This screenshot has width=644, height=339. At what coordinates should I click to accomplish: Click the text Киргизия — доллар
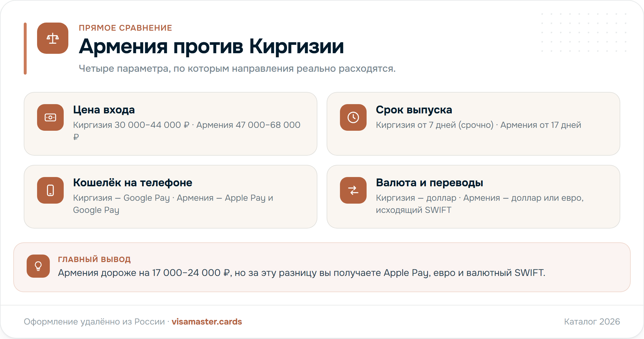point(416,198)
